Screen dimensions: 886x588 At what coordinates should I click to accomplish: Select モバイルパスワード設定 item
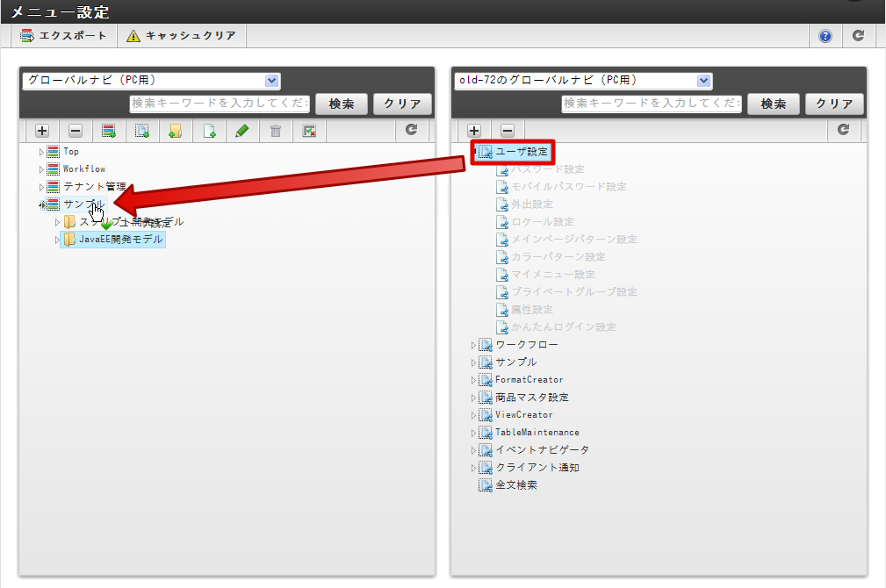[569, 187]
